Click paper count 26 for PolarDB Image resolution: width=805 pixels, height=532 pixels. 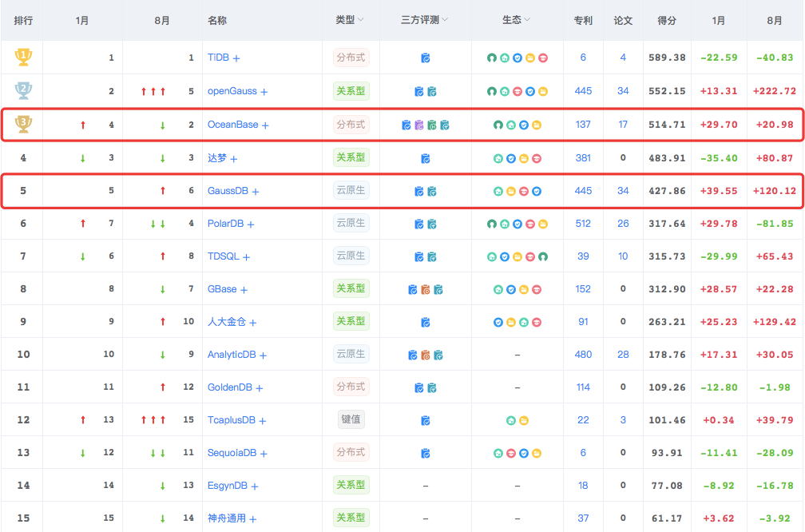coord(623,224)
